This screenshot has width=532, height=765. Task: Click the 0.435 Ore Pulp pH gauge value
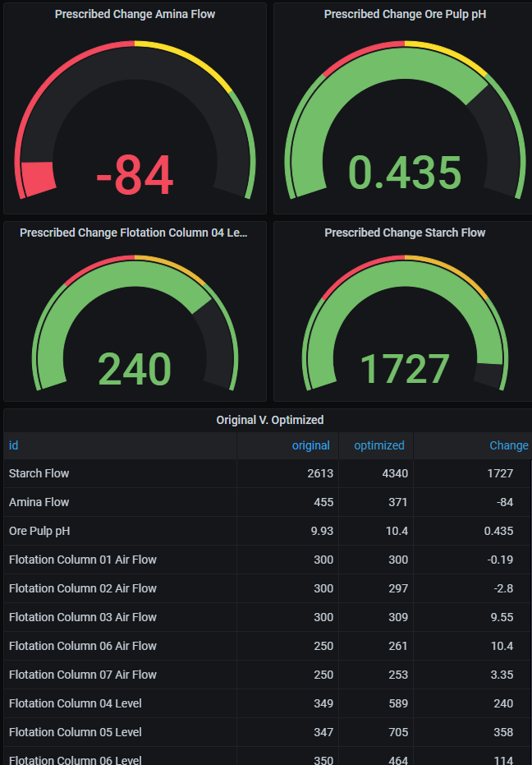(405, 173)
